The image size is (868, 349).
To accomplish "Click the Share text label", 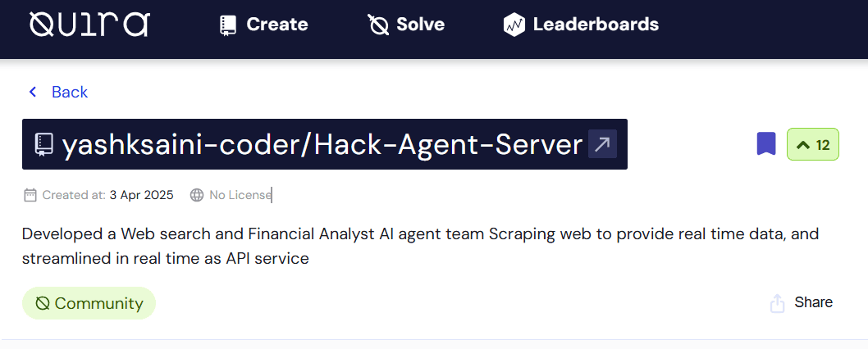I will (x=813, y=302).
